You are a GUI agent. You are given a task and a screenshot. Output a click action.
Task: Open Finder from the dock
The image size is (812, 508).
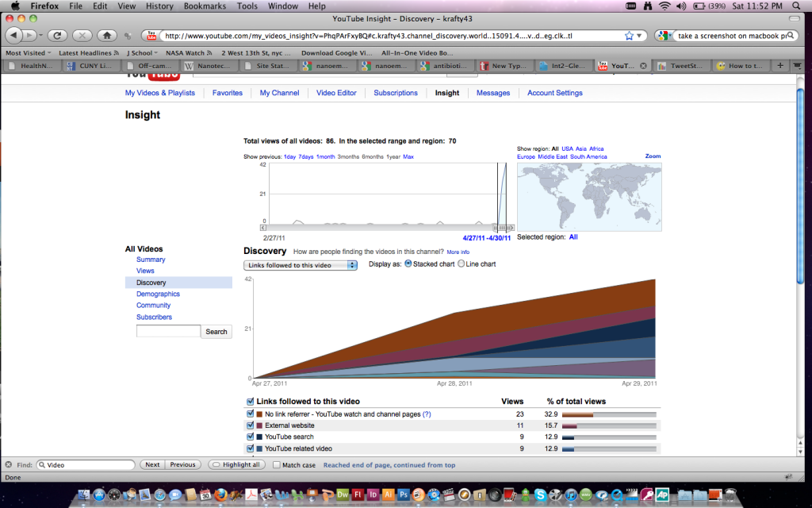coord(83,495)
